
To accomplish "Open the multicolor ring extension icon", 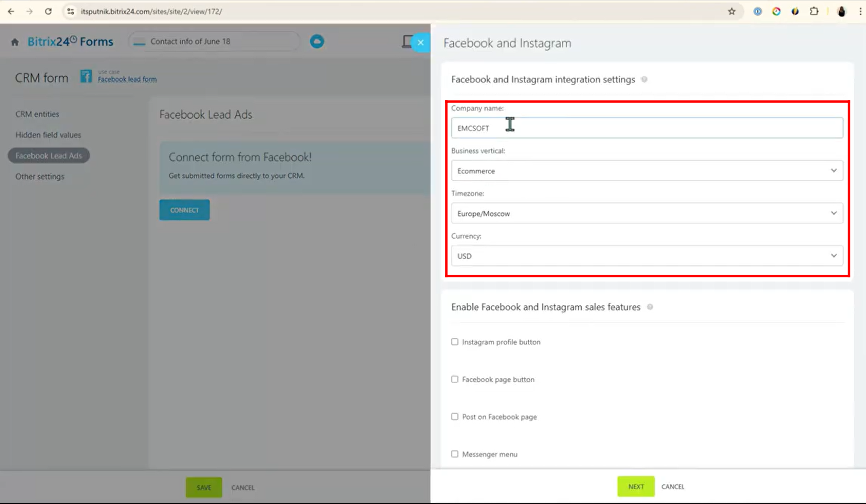I will pos(776,11).
